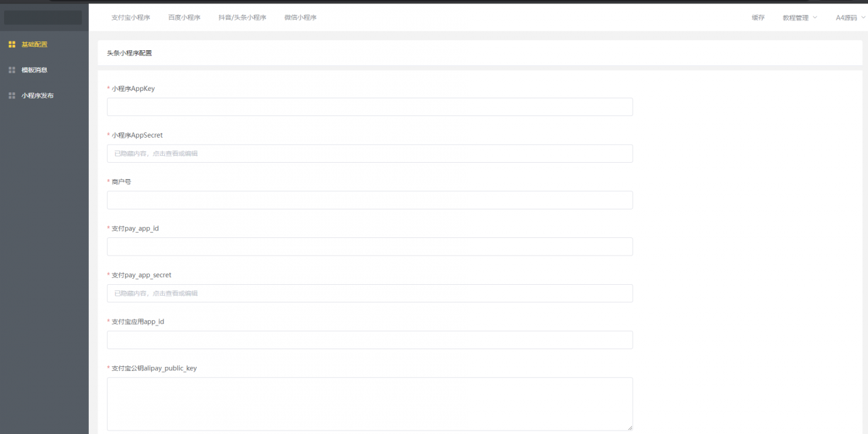Focus the 支付宝应用app_id input field
This screenshot has height=434, width=868.
click(370, 340)
